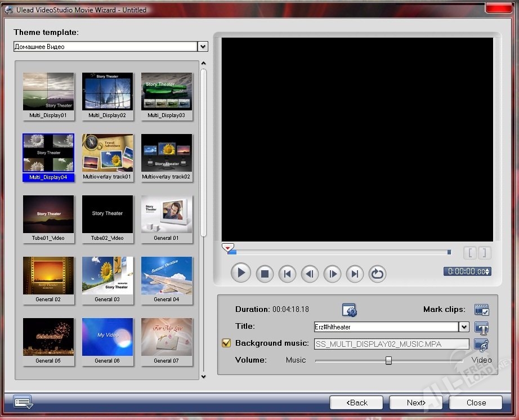Choose the General 04 theme thumbnail
519x420 pixels.
pos(167,275)
